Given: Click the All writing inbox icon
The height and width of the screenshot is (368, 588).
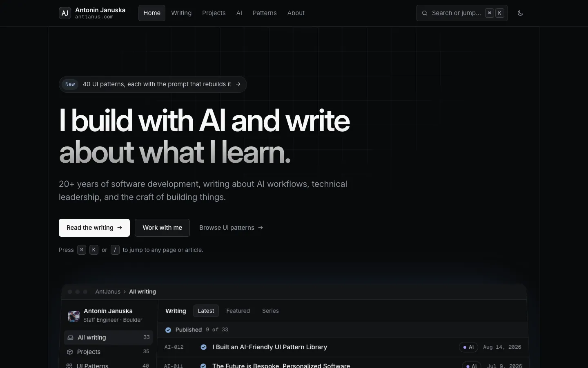Looking at the screenshot, I should tap(70, 338).
